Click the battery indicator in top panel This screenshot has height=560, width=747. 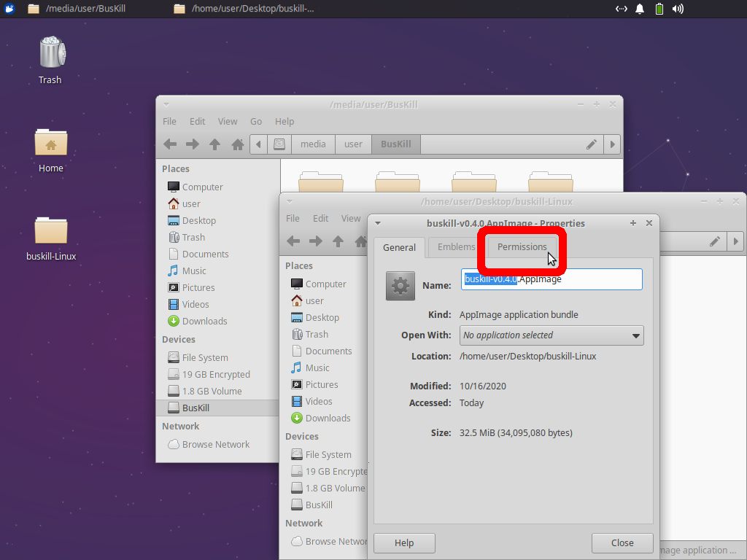[659, 9]
